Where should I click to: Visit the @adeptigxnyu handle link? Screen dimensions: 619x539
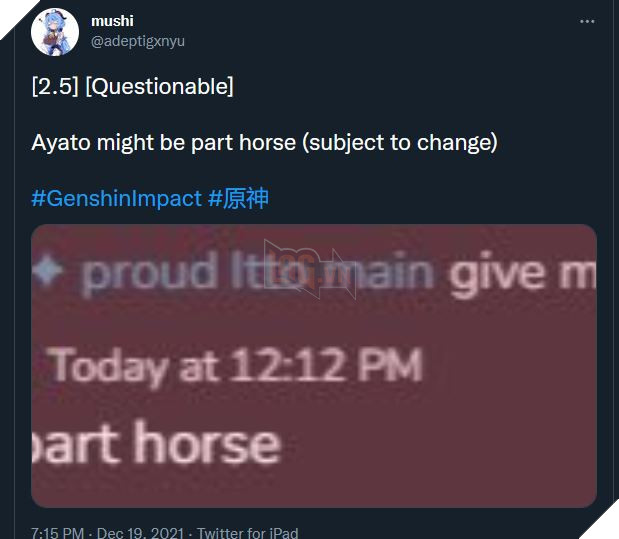138,41
